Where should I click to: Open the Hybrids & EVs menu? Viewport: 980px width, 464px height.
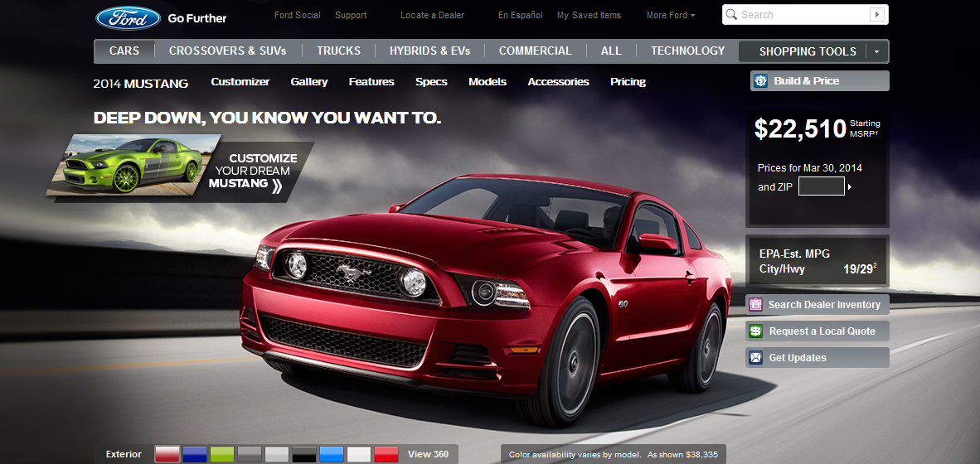pyautogui.click(x=429, y=51)
